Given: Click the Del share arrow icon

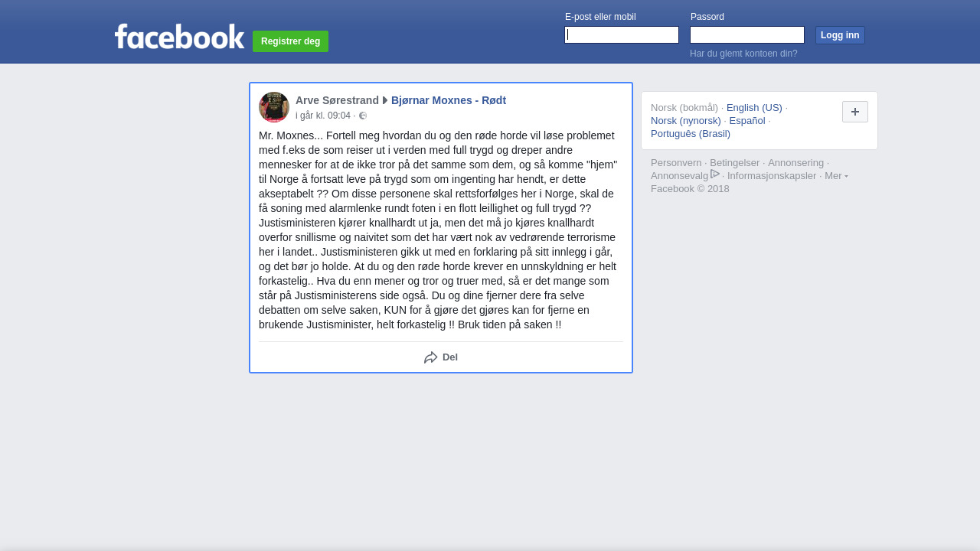Looking at the screenshot, I should 431,357.
